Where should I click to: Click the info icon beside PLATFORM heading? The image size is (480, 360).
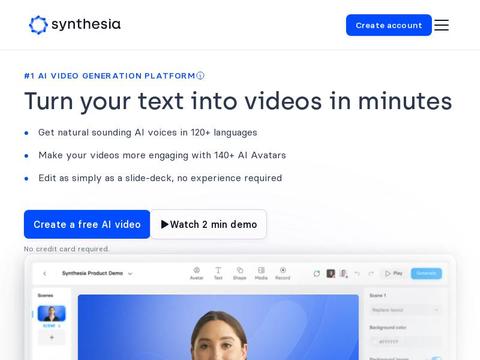coord(200,76)
